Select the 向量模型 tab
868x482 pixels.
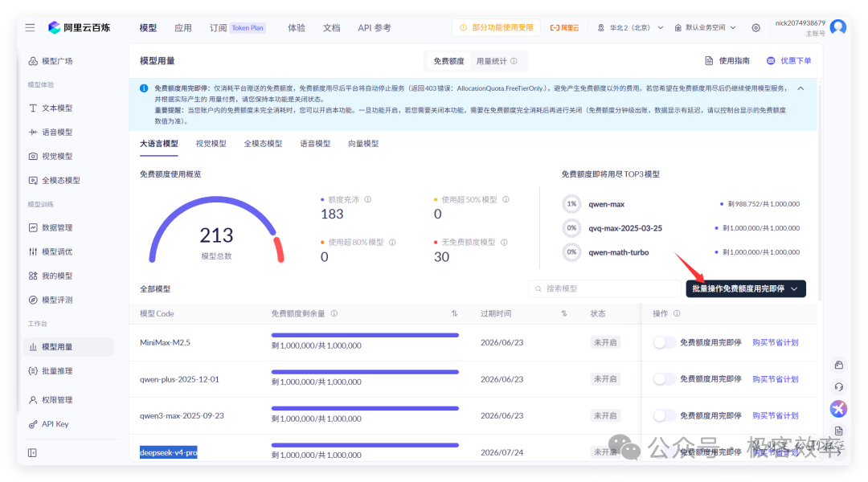click(363, 144)
